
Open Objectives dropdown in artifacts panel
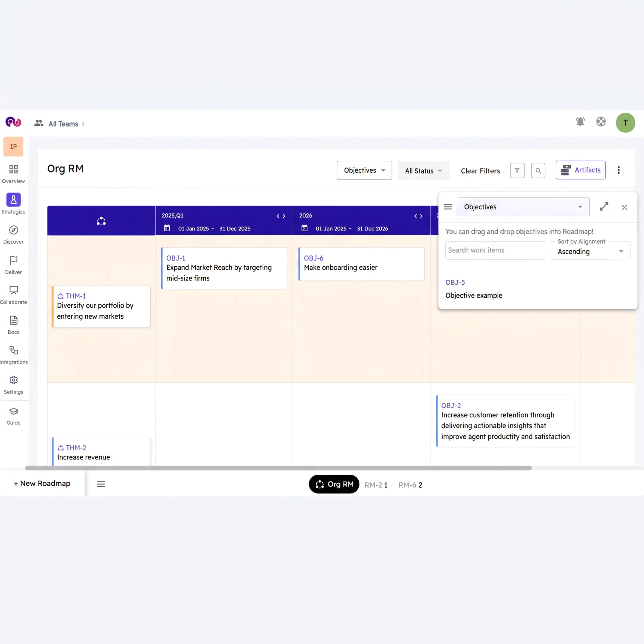[x=523, y=207]
